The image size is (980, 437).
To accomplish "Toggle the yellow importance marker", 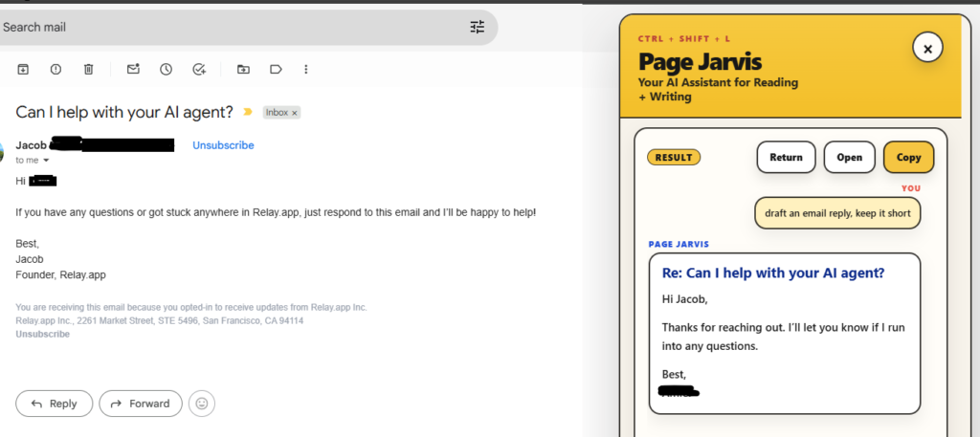I will [x=248, y=112].
